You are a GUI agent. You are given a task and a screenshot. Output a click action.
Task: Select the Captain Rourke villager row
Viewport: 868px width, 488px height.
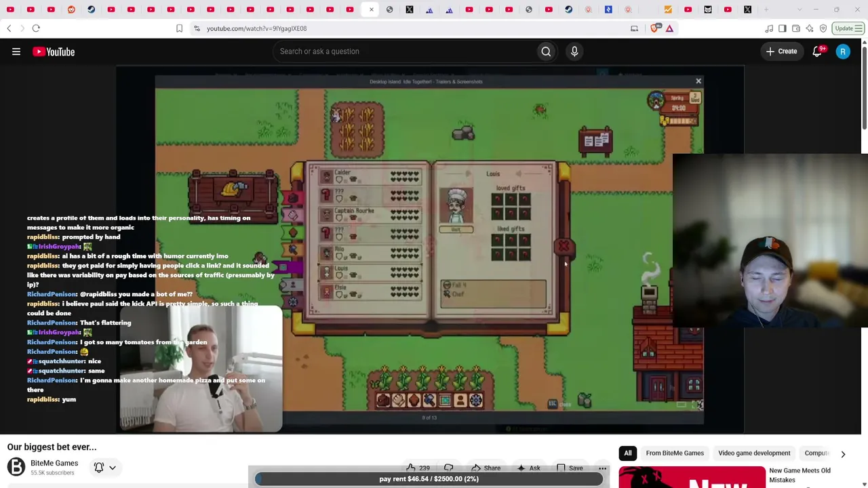click(370, 214)
